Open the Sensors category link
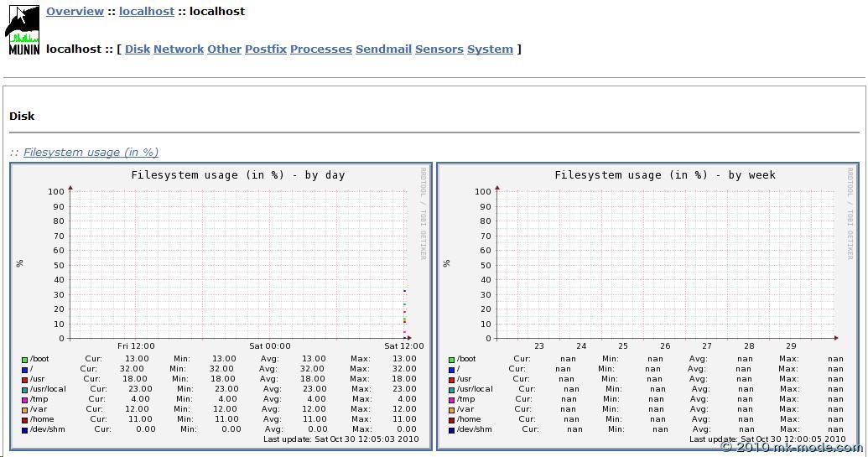868x457 pixels. click(x=439, y=49)
